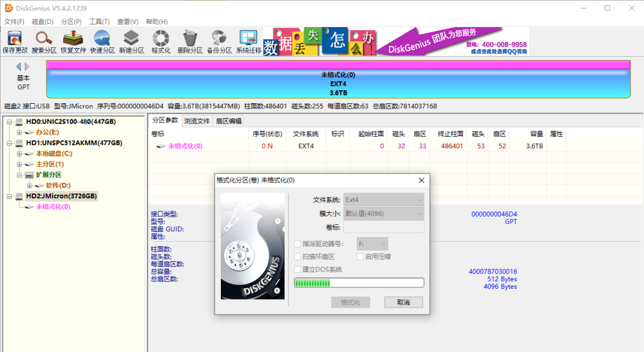This screenshot has height=352, width=644.
Task: Toggle the 指派驱动器号 assign drive letter checkbox
Action: pos(298,244)
